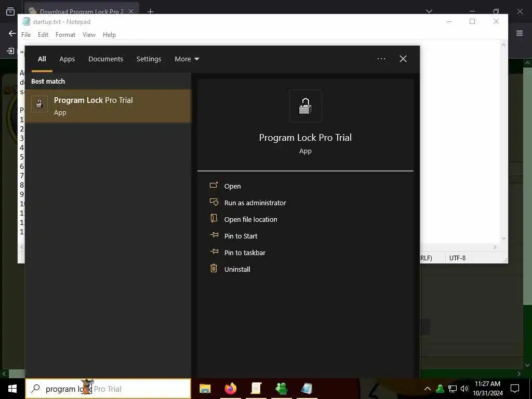The width and height of the screenshot is (532, 399).
Task: Minimize the Notepad window
Action: pos(449,22)
